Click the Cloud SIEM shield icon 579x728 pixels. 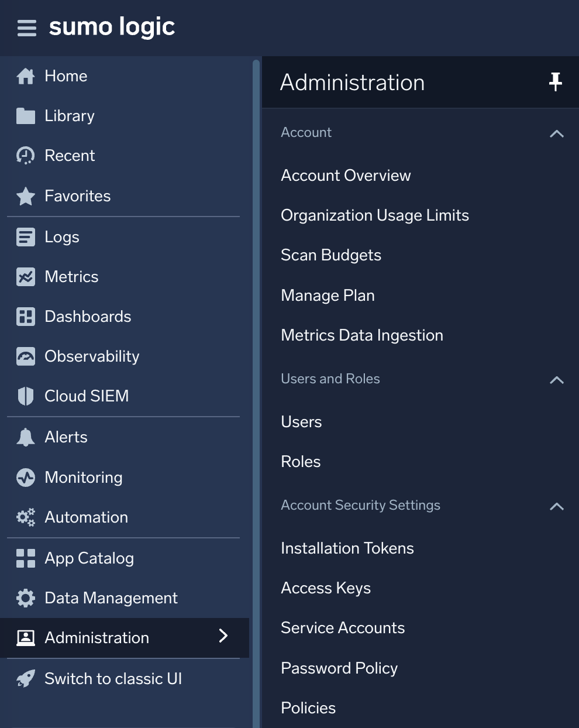click(26, 396)
